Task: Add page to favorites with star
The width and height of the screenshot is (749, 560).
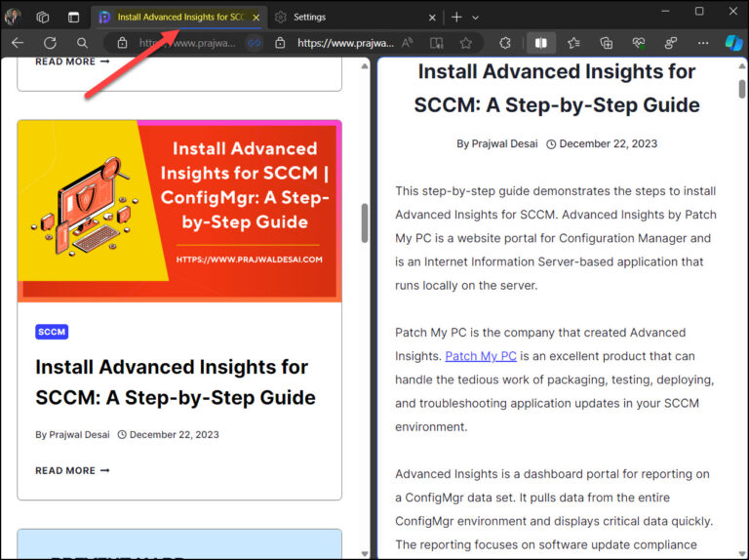Action: (x=466, y=43)
